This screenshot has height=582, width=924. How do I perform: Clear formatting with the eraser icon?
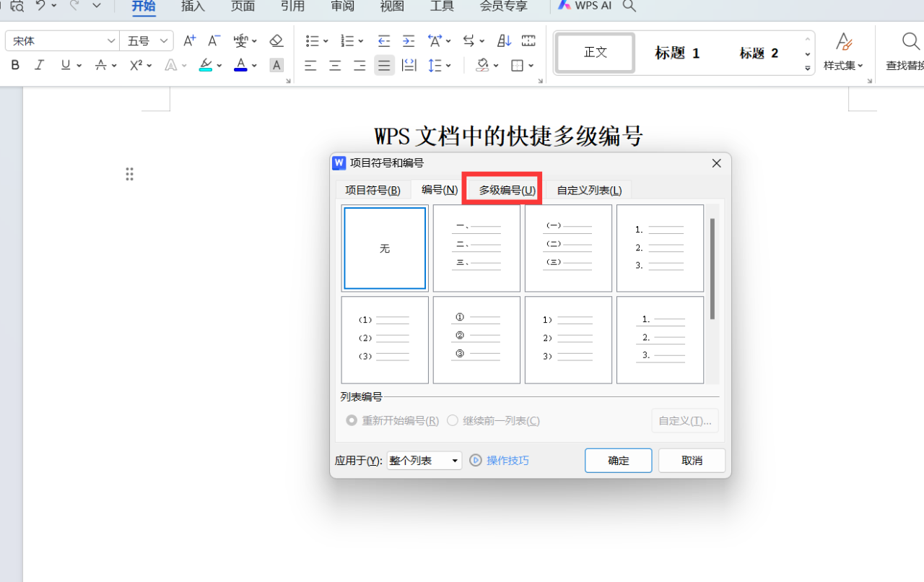(x=276, y=41)
